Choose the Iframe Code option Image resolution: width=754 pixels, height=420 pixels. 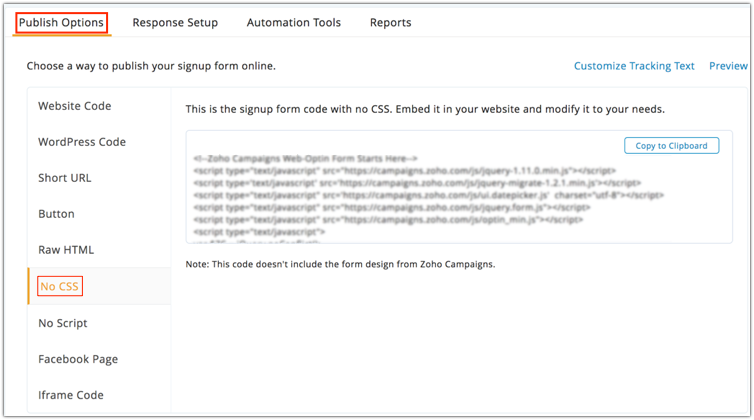click(71, 395)
